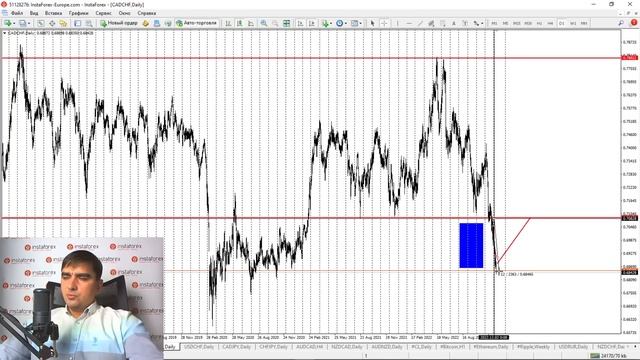Show the Data Window panel
This screenshot has height=360, width=640.
tap(52, 23)
